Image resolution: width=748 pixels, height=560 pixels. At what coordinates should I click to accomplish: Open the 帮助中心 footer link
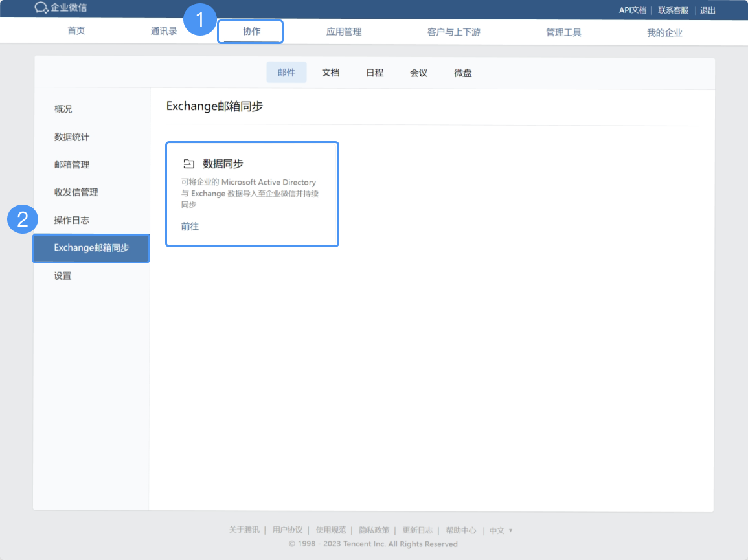point(461,530)
